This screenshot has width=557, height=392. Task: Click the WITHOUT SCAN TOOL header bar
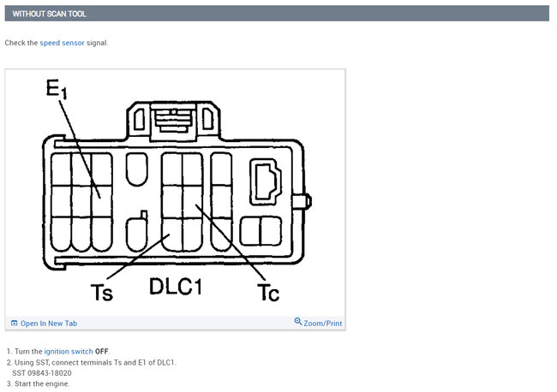277,14
